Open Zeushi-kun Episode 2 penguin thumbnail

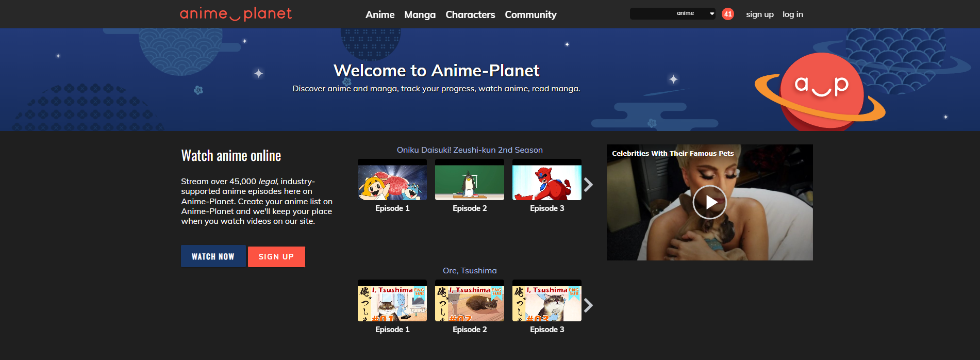click(470, 179)
